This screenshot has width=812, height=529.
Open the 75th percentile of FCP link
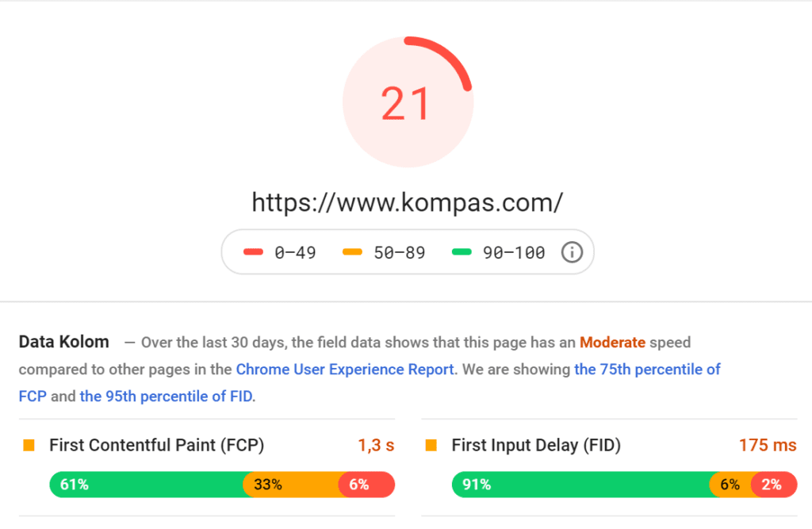pyautogui.click(x=647, y=369)
